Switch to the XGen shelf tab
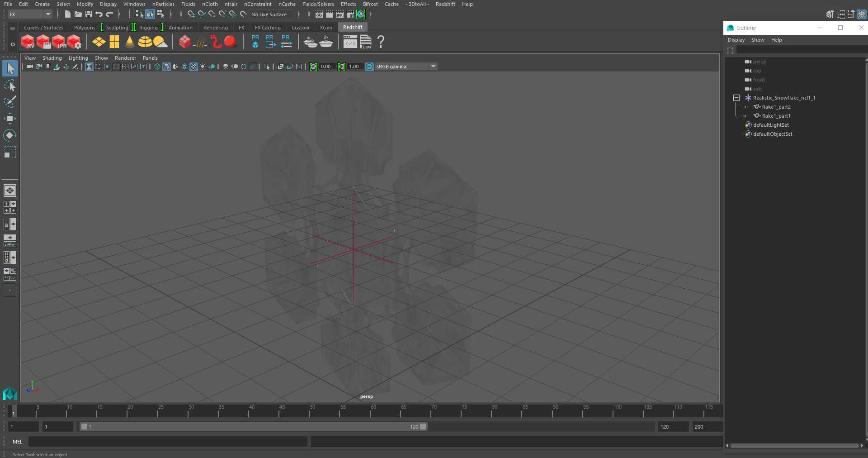This screenshot has width=868, height=458. pyautogui.click(x=326, y=28)
